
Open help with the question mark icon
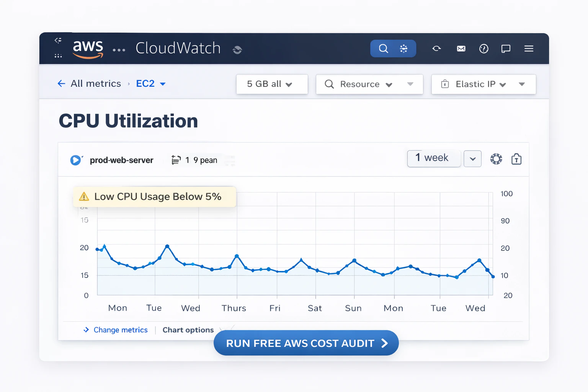483,49
